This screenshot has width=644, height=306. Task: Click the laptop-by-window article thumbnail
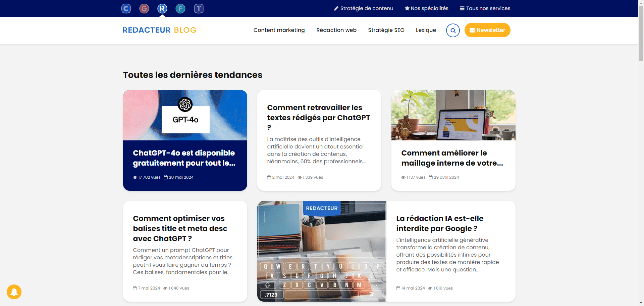click(x=453, y=115)
